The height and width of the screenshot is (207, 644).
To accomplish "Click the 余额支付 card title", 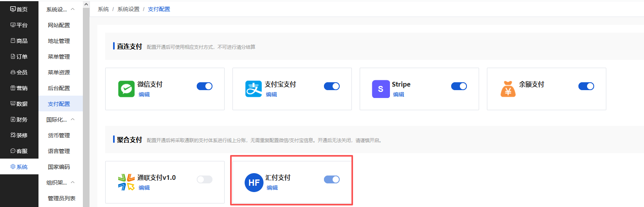I will [532, 84].
